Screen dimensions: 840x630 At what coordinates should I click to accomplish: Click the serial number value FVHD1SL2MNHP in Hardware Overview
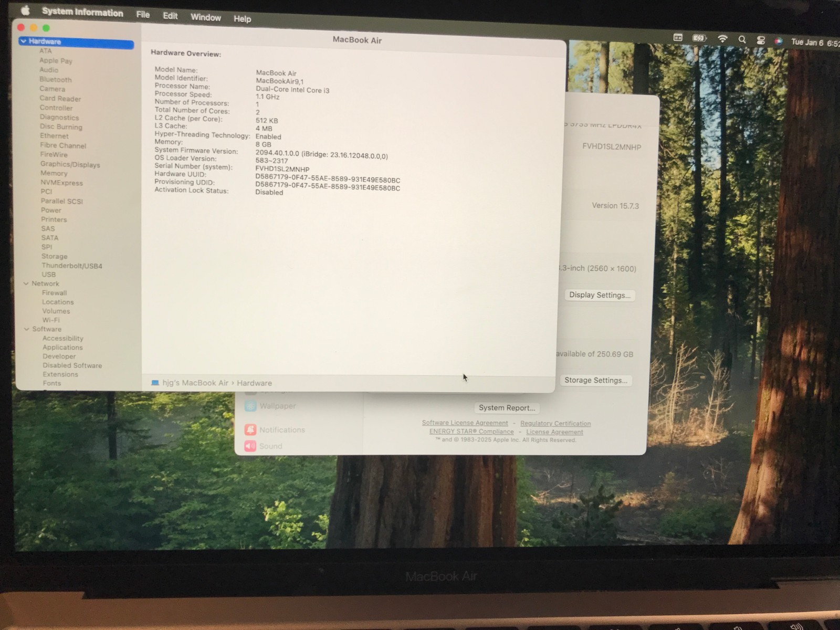[282, 169]
